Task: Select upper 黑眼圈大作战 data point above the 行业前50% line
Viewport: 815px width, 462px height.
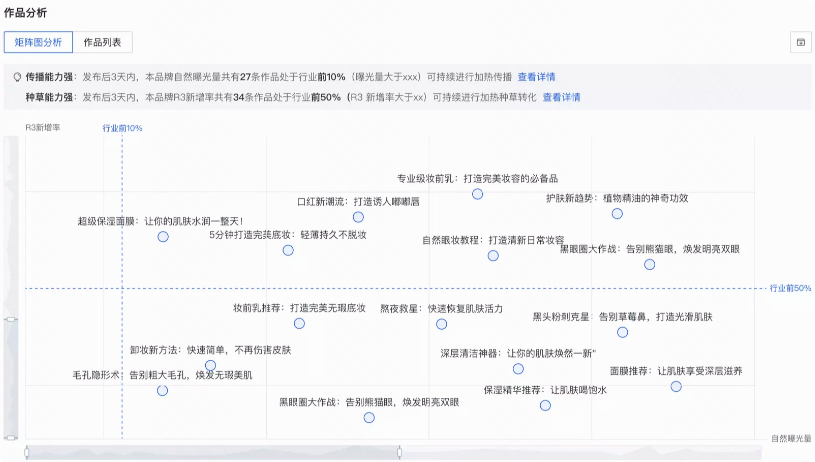Action: 649,265
